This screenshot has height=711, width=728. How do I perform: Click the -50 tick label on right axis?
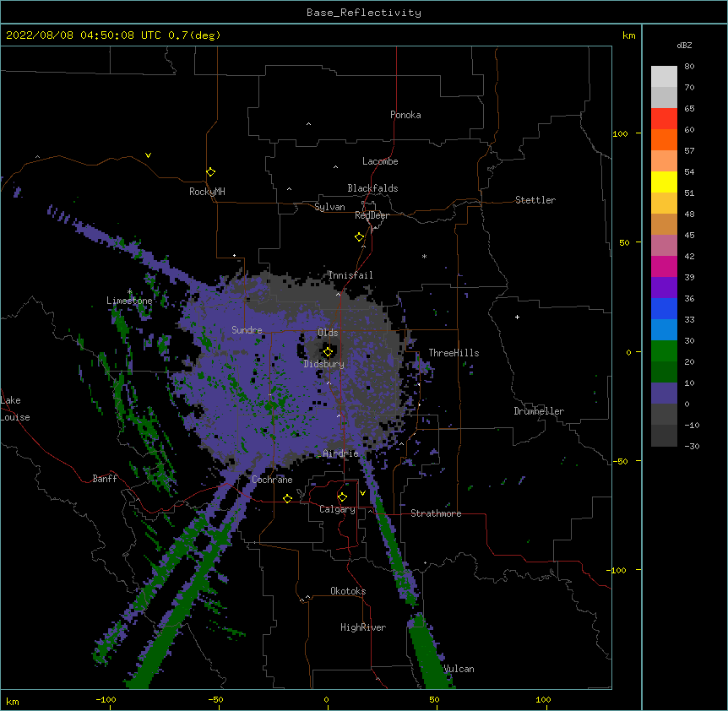619,461
